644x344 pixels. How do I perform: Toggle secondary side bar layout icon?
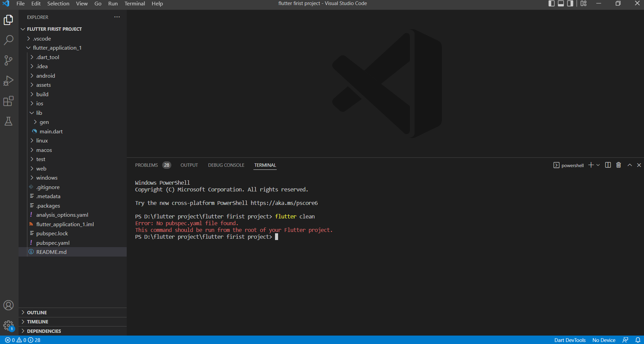pos(570,3)
